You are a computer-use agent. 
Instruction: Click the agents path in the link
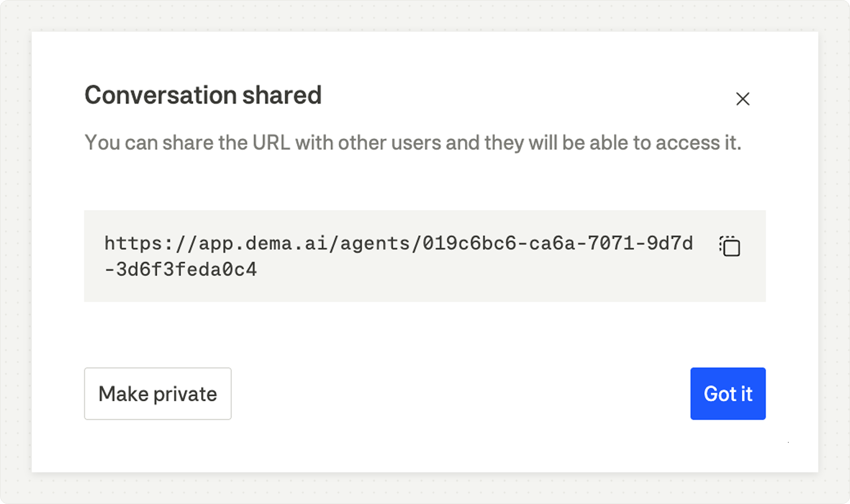click(375, 244)
